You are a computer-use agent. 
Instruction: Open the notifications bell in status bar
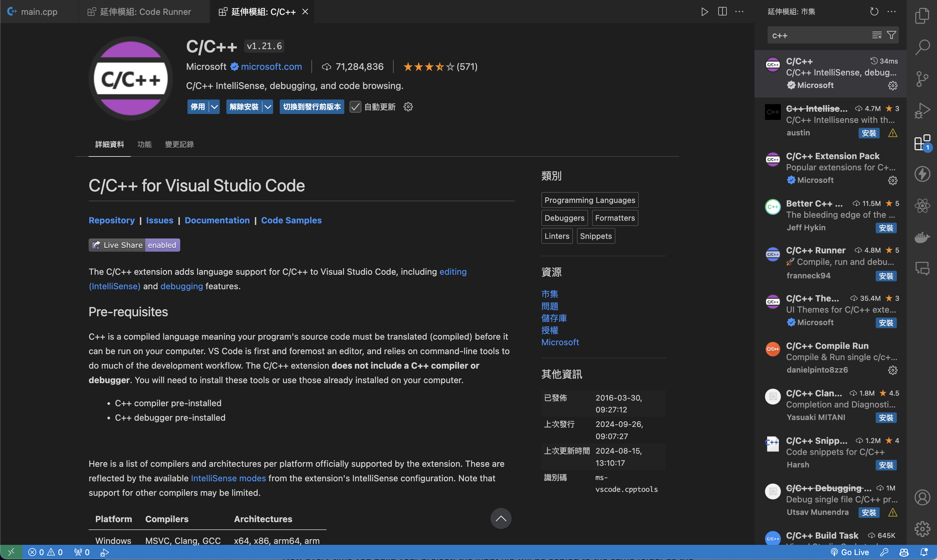923,552
